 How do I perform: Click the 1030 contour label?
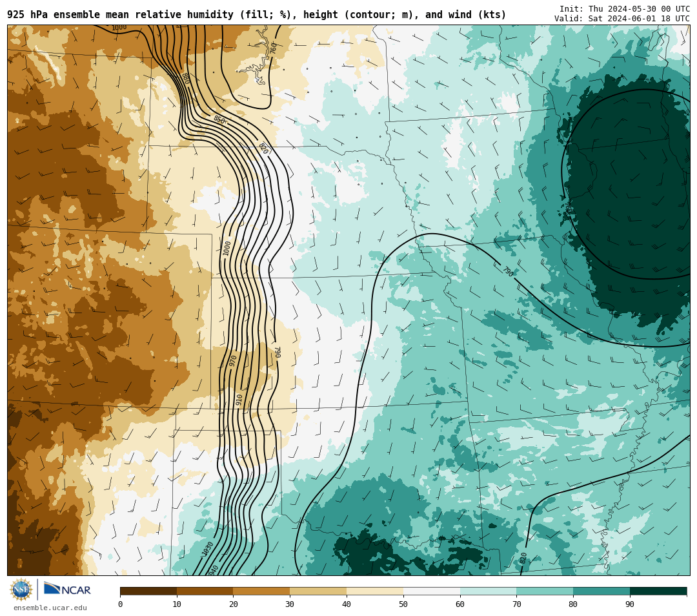tap(208, 548)
